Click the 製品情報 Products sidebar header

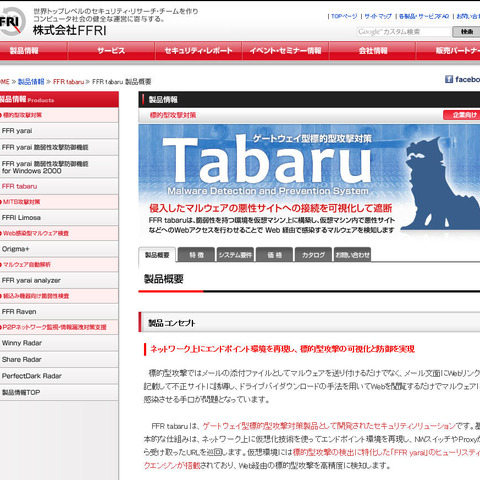(59, 99)
